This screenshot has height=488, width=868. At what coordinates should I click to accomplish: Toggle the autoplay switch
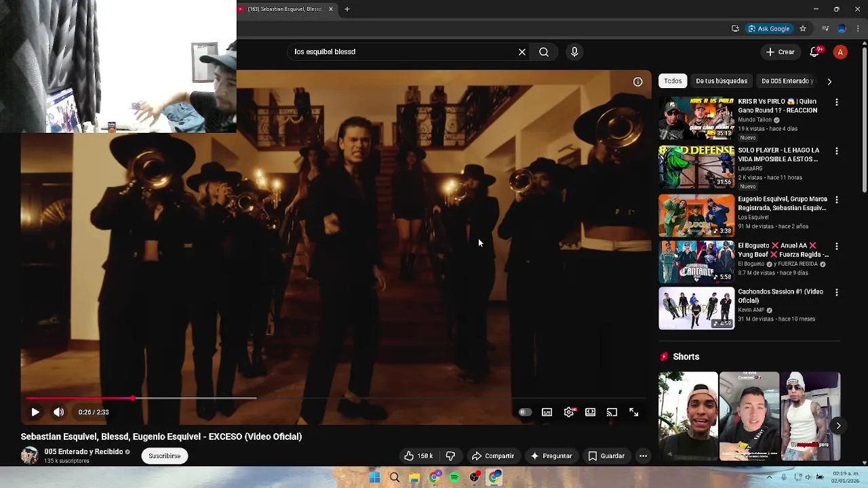(525, 412)
